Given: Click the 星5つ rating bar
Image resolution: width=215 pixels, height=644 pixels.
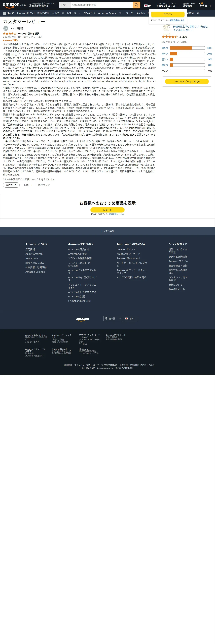Looking at the screenshot, I should click(x=187, y=48).
